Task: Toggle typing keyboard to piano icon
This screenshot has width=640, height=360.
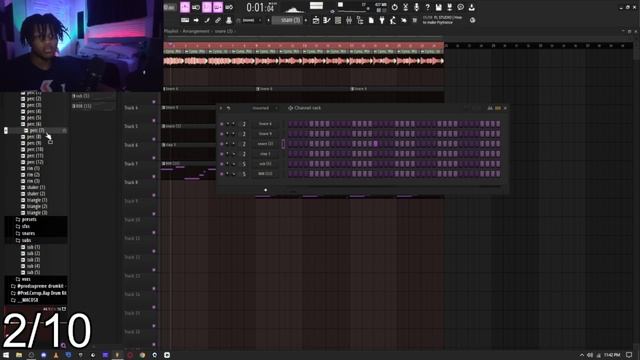Action: tap(185, 20)
